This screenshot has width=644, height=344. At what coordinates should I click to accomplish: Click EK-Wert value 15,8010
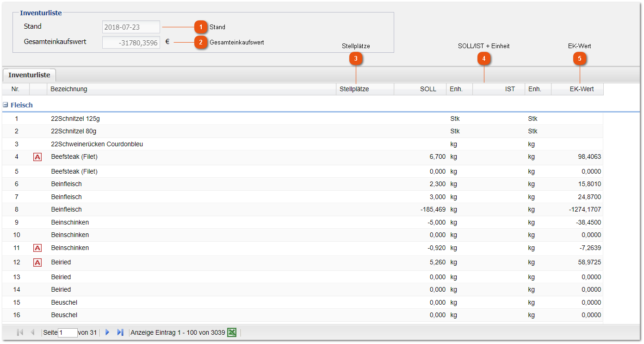tap(589, 184)
